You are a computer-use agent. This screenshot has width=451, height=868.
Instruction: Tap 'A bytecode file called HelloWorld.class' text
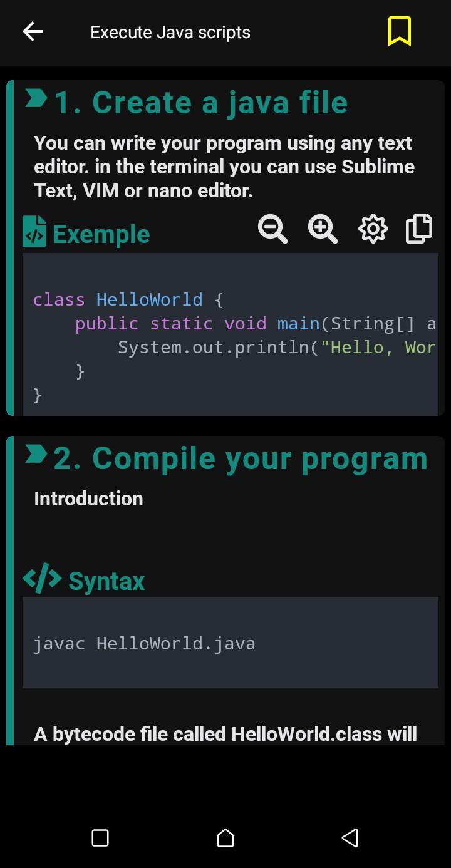225,733
